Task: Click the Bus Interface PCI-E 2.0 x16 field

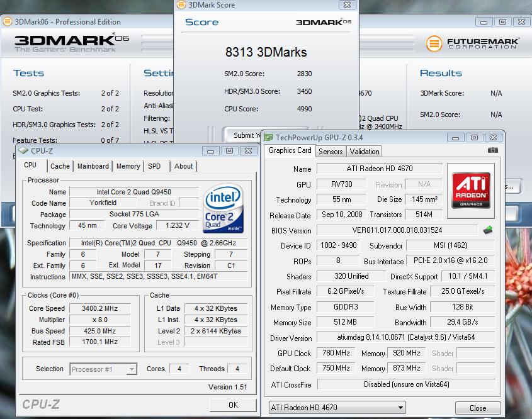Action: tap(450, 260)
